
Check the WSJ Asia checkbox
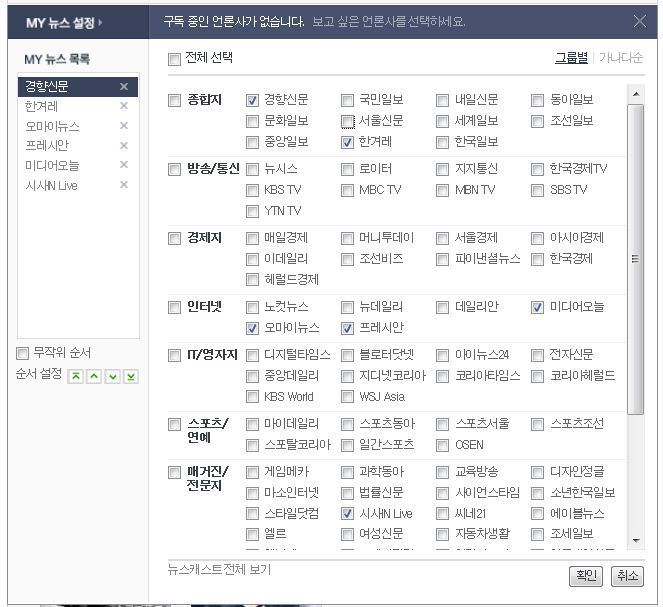[x=347, y=397]
